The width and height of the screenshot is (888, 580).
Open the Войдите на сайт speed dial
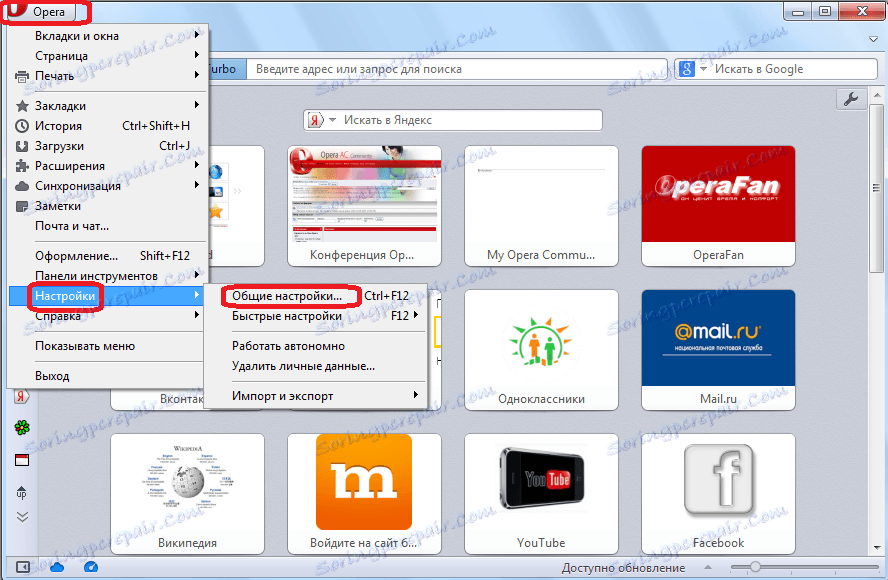pos(364,494)
